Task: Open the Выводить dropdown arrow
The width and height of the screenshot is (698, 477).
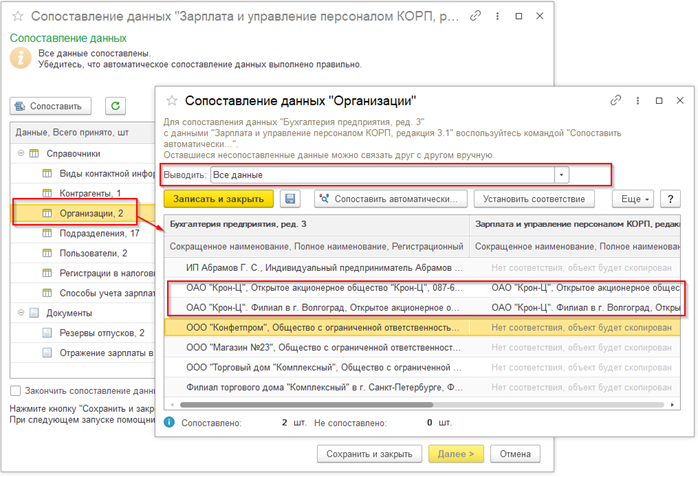Action: [561, 175]
